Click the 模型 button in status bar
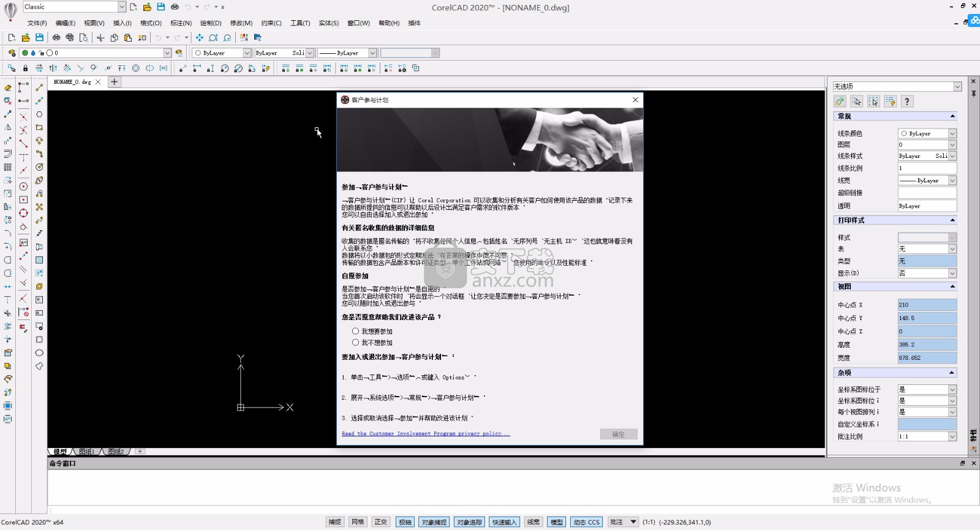The image size is (980, 530). pos(556,522)
